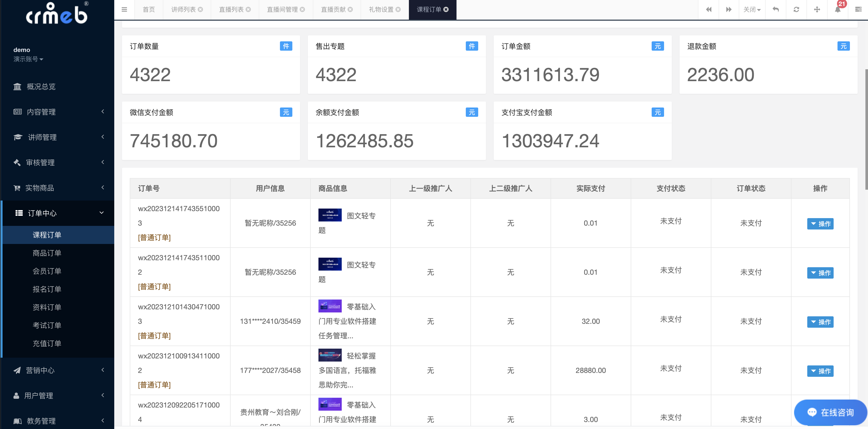Click product thumbnail of order wx2023121417435510003
The width and height of the screenshot is (868, 429).
click(x=330, y=215)
